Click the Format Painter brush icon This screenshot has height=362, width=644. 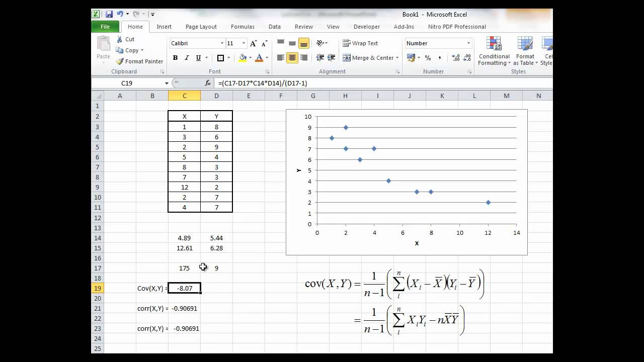tap(120, 61)
